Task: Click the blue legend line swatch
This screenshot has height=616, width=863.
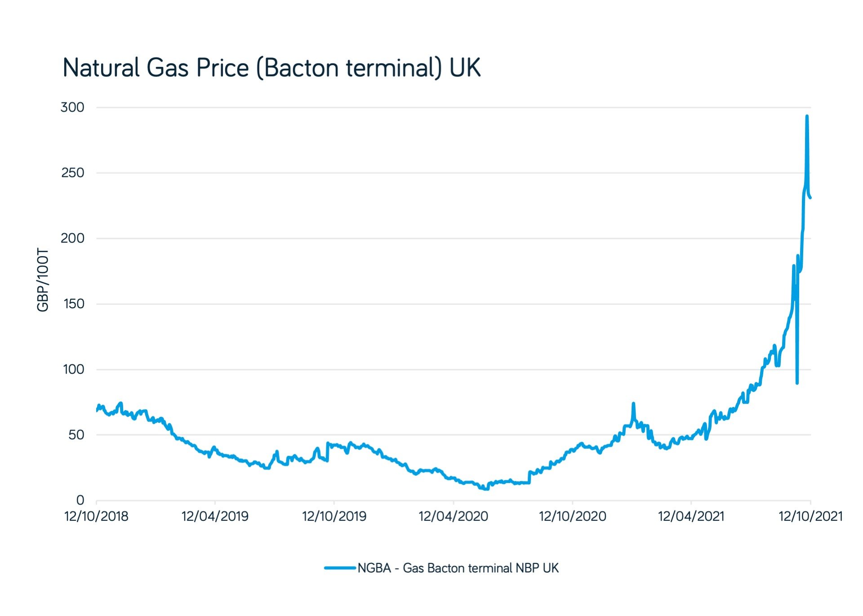Action: coord(340,568)
